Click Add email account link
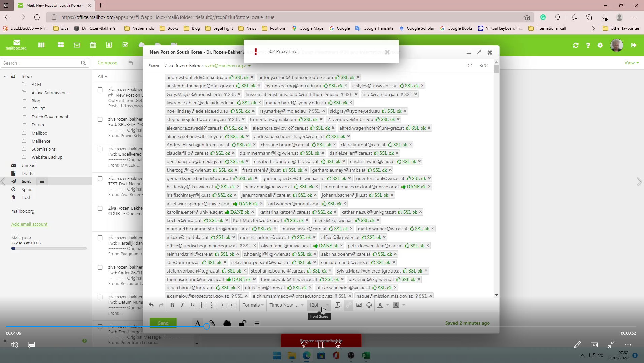This screenshot has height=363, width=644. click(30, 224)
